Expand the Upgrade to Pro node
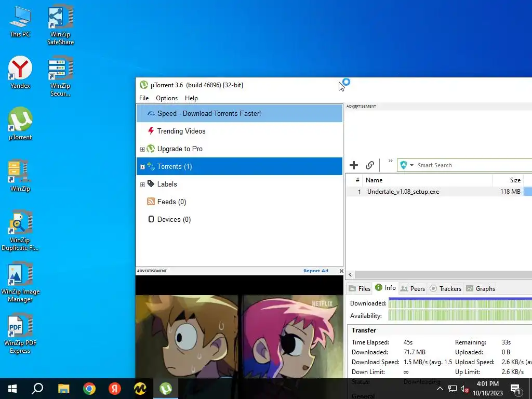The image size is (532, 399). tap(142, 149)
